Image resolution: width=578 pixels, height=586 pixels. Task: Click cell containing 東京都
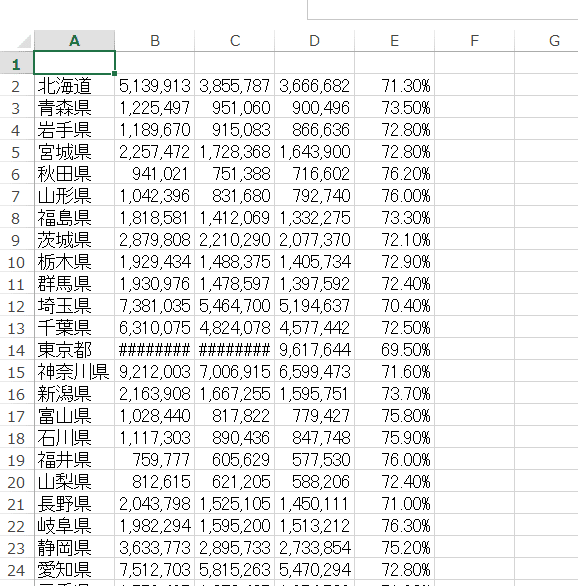[x=74, y=350]
